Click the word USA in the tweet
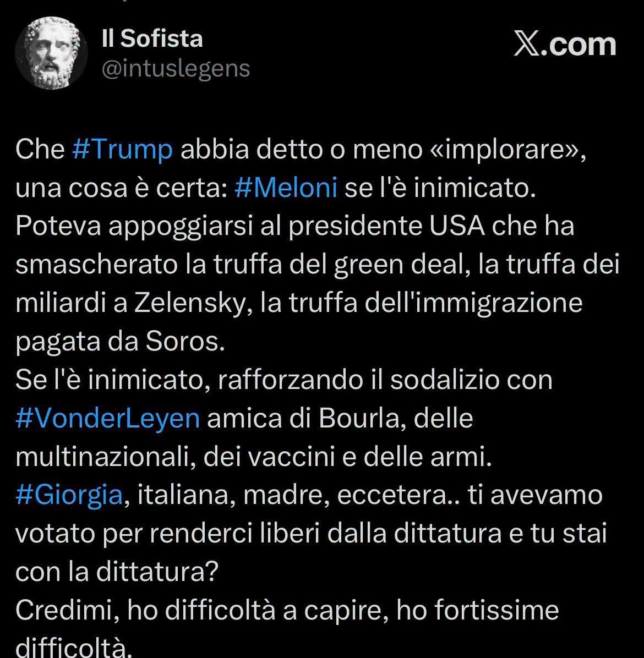The height and width of the screenshot is (658, 644). tap(457, 226)
